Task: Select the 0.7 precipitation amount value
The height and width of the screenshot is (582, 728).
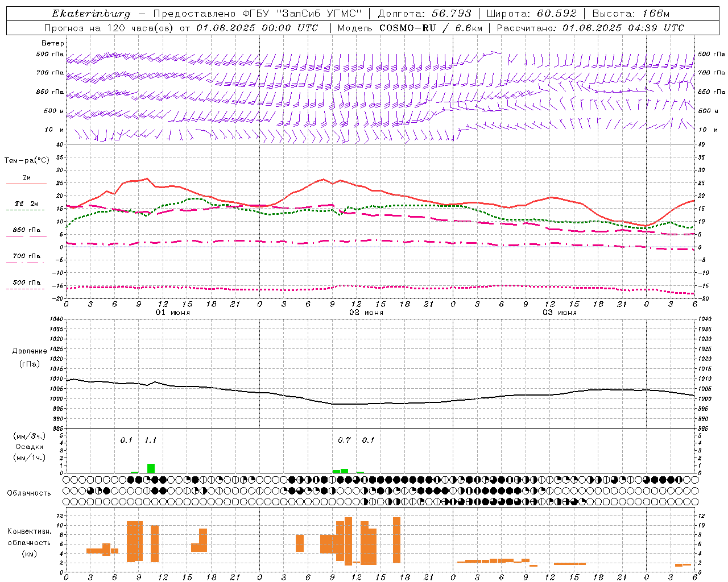Action: tap(344, 440)
